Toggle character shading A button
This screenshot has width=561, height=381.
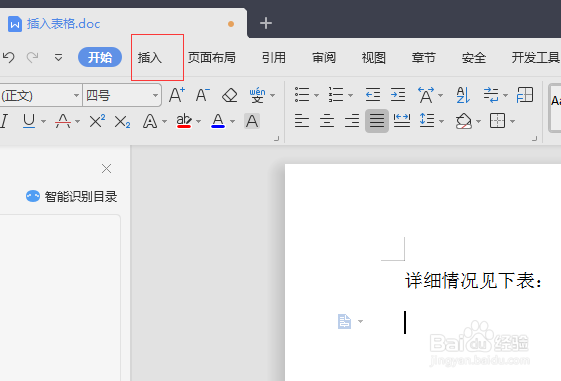pyautogui.click(x=252, y=121)
